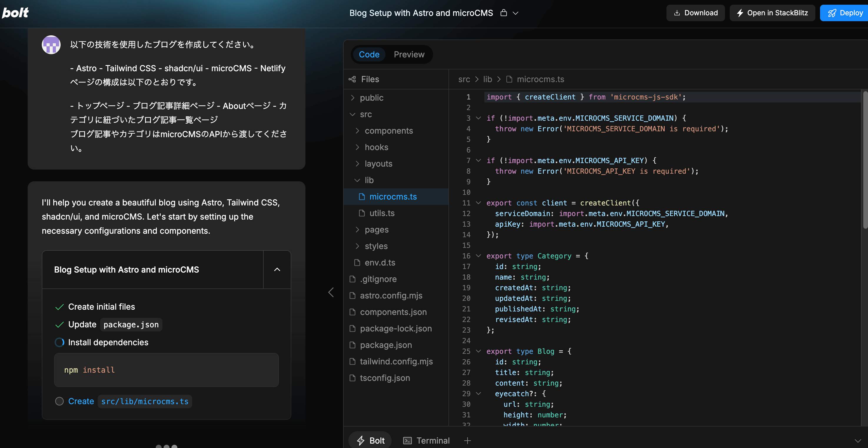Click Install dependencies spinner
868x448 pixels.
click(59, 343)
